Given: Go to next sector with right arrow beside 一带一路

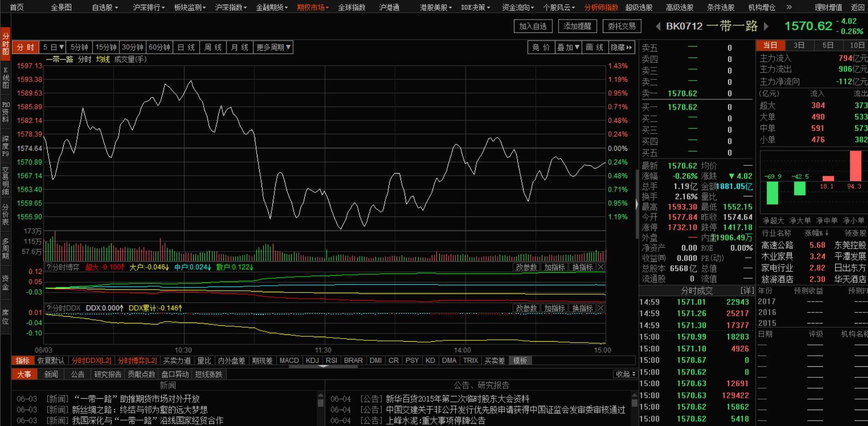Looking at the screenshot, I should click(x=766, y=26).
